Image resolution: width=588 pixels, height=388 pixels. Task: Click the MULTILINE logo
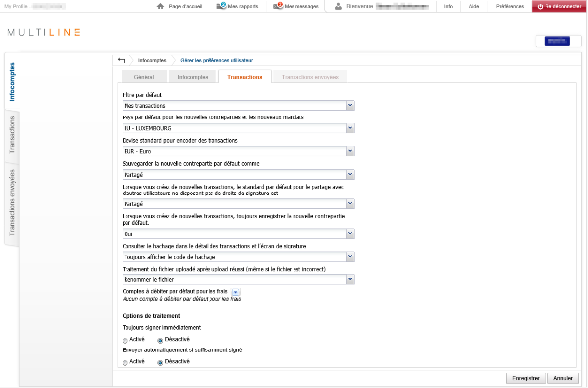point(43,32)
